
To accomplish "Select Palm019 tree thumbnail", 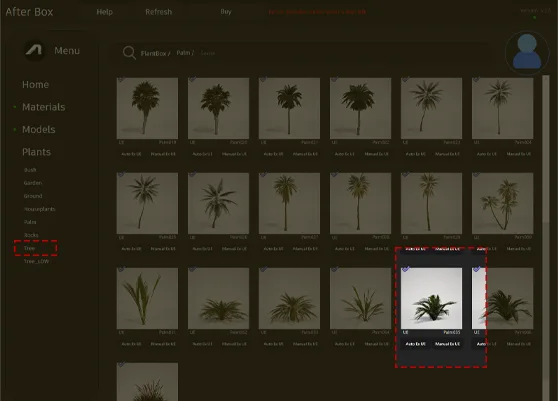I will [x=147, y=108].
